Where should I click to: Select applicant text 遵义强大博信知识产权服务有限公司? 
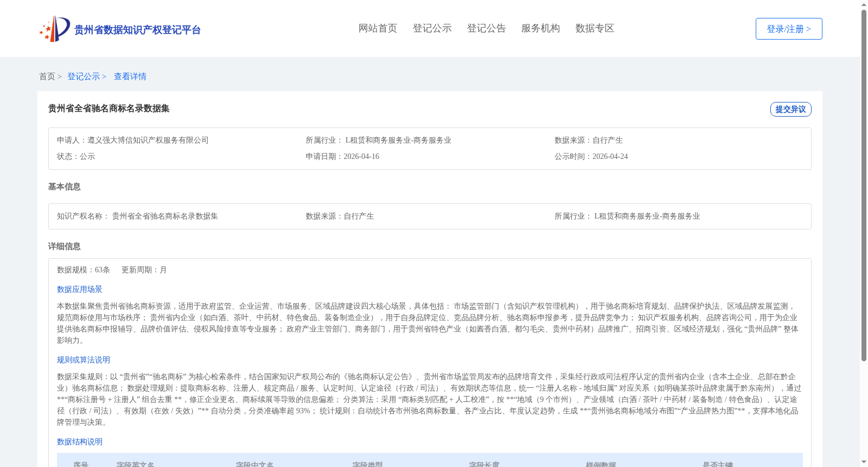[x=148, y=140]
